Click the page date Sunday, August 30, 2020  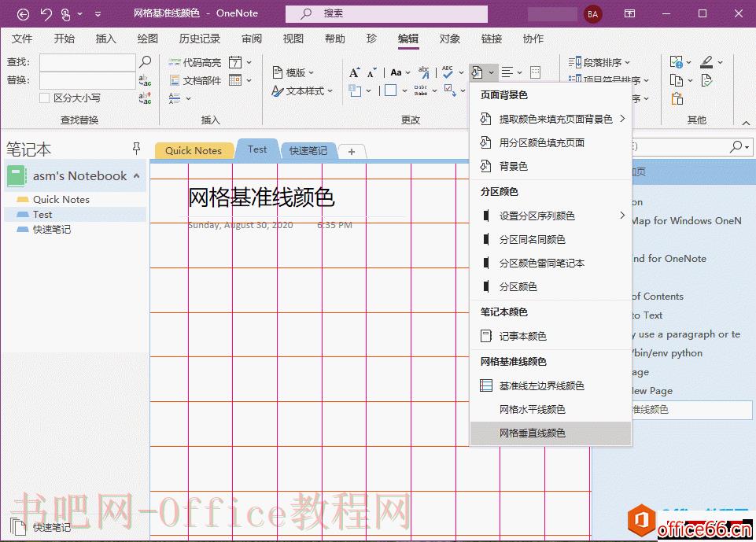click(240, 225)
